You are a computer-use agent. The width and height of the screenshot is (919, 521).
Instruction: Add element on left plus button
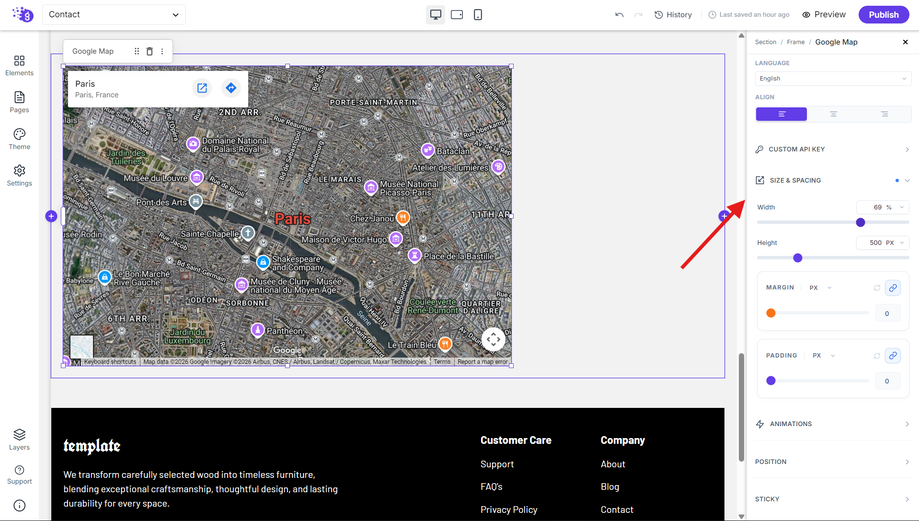coord(51,216)
